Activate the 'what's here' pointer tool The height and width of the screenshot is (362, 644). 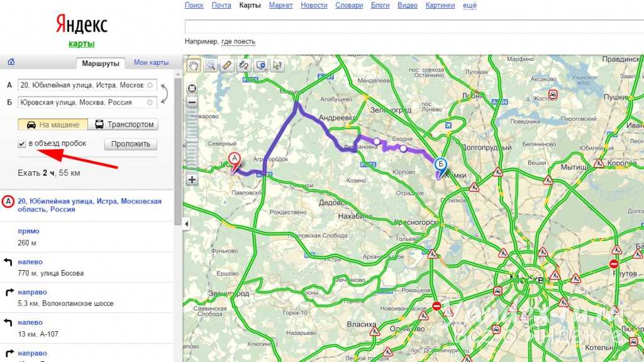[x=277, y=65]
